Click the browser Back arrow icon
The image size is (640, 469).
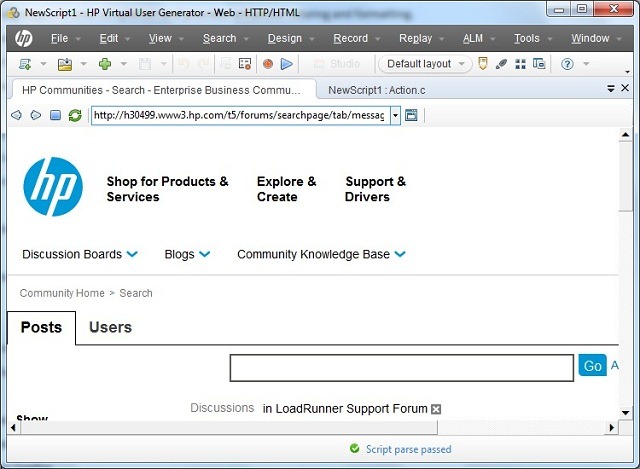16,115
